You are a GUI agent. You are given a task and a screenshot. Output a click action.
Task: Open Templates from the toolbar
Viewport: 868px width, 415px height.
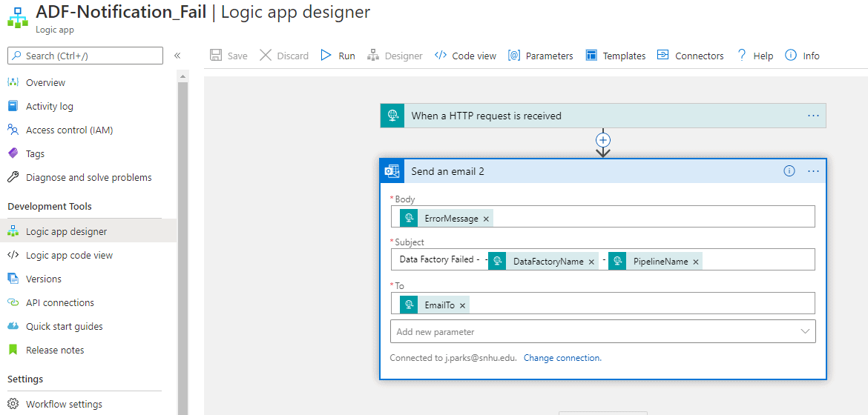(616, 56)
